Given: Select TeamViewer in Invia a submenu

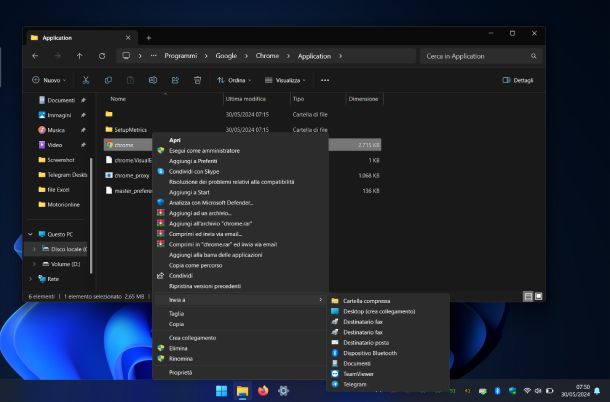Looking at the screenshot, I should tap(358, 374).
